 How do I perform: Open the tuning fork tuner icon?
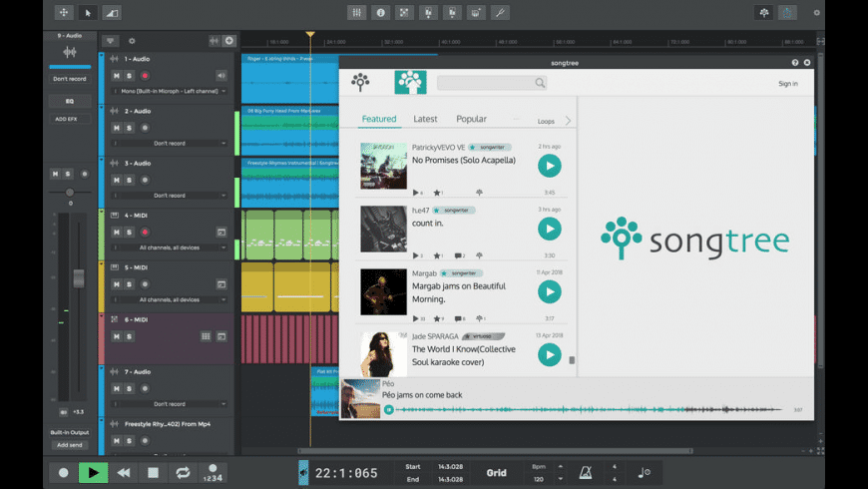point(500,13)
